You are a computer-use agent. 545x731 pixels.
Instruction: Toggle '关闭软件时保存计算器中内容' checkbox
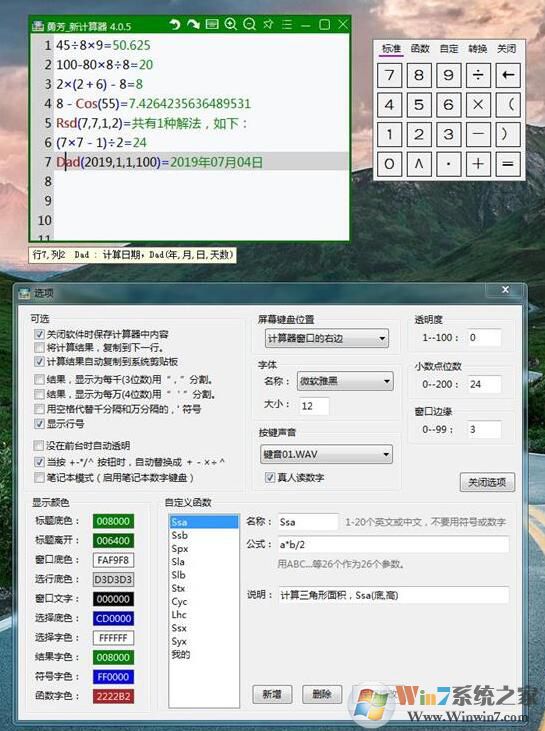[39, 334]
